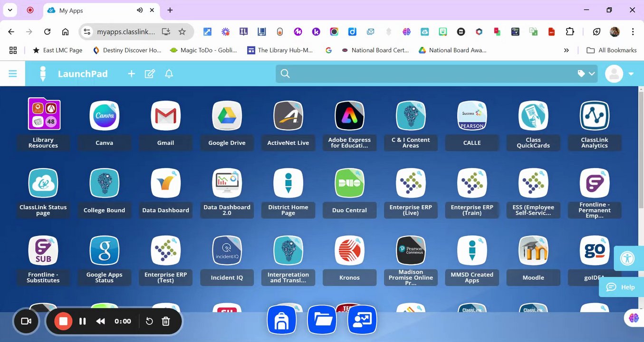Enter edit mode with pencil icon
This screenshot has height=342, width=644.
click(150, 74)
